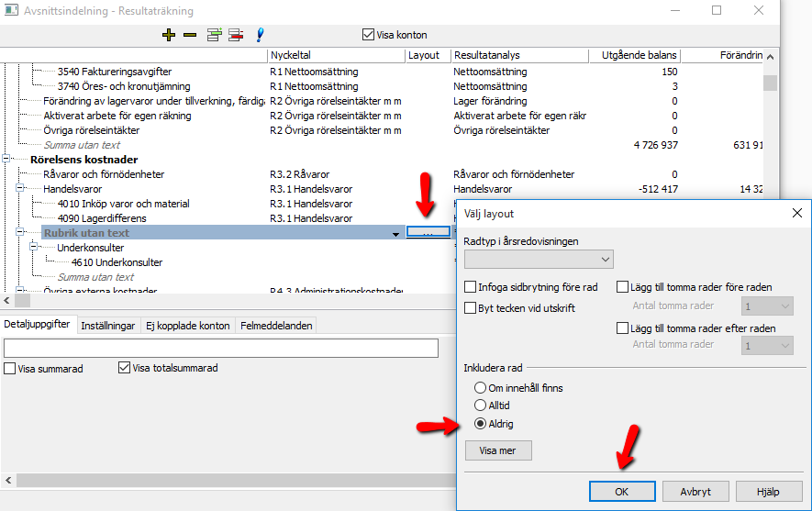The width and height of the screenshot is (812, 511).
Task: Close the Välj layout dialog
Action: tap(797, 213)
